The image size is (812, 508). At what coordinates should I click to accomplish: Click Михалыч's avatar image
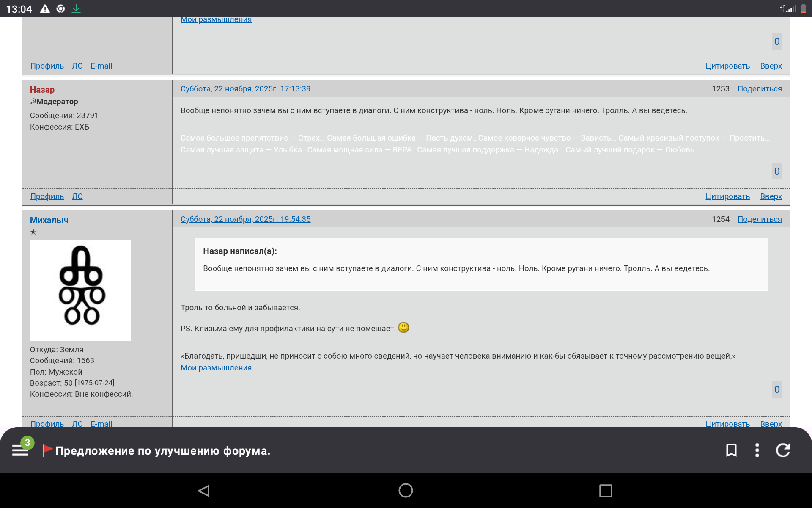click(x=80, y=290)
